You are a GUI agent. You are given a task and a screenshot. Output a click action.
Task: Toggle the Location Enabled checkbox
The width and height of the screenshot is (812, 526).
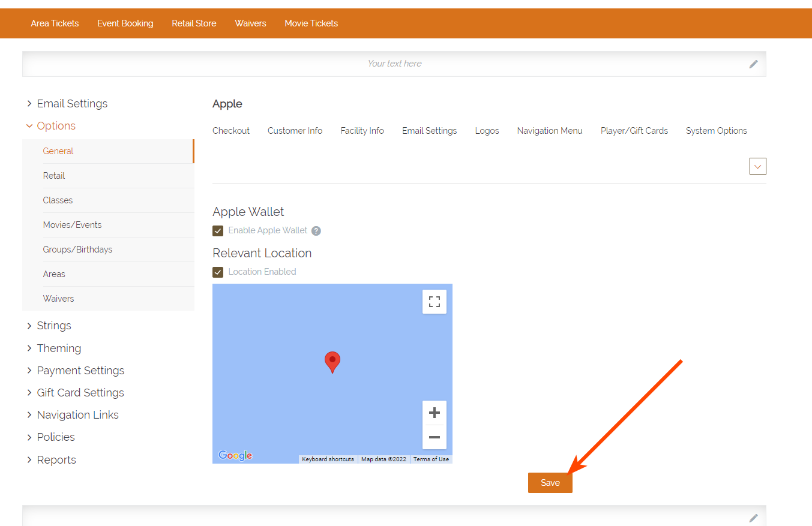click(218, 272)
